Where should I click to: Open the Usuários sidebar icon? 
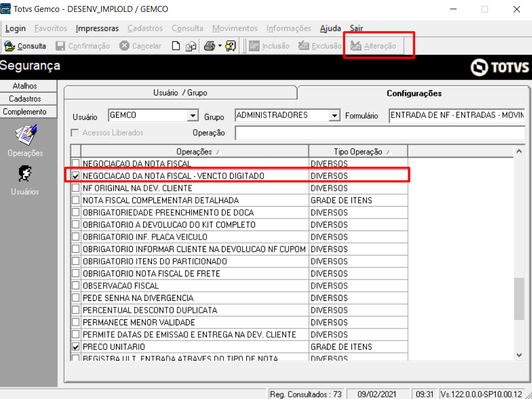coord(25,173)
